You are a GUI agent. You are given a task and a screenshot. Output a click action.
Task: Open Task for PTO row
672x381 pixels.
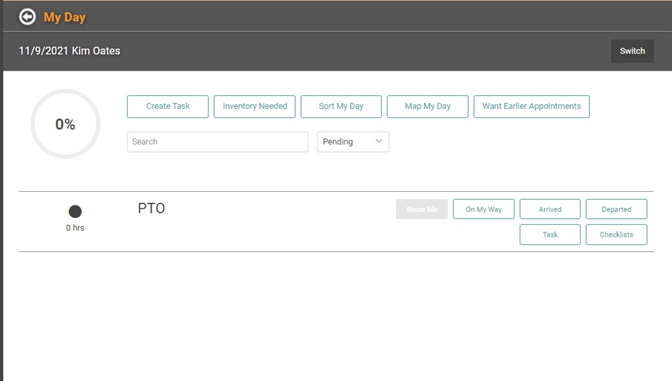[550, 234]
